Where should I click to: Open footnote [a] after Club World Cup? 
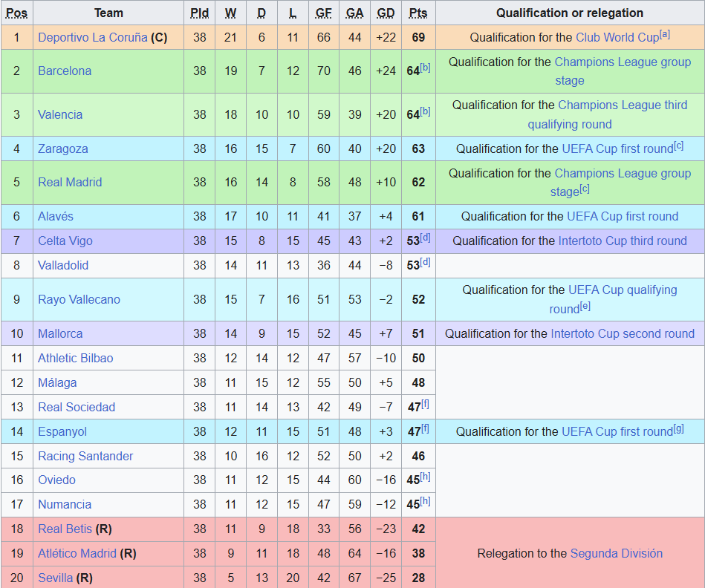click(x=665, y=34)
